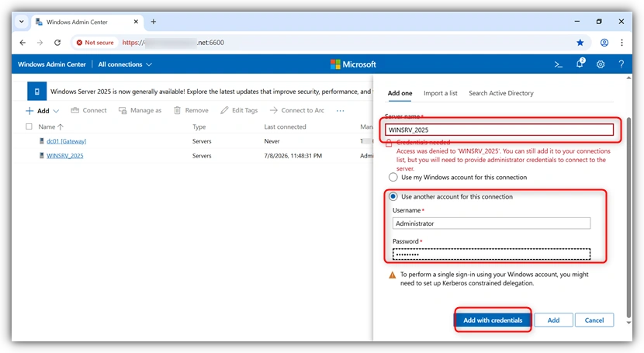Sort by the Name column header

(50, 126)
